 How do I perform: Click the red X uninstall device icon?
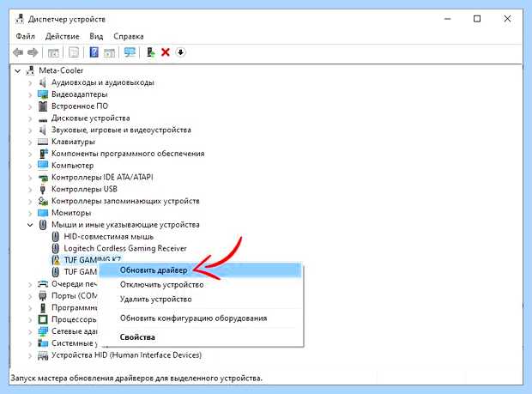click(x=166, y=52)
